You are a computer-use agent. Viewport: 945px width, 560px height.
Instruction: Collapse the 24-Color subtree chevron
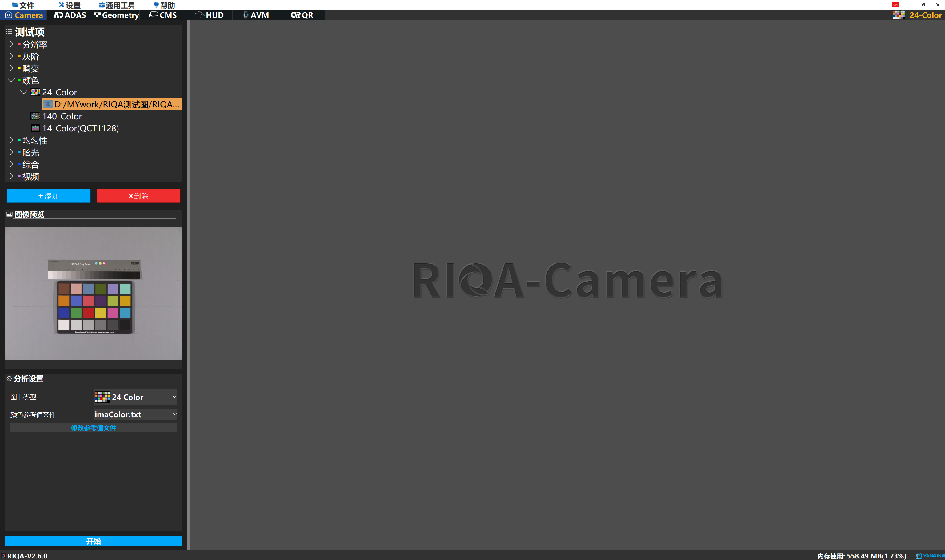pyautogui.click(x=23, y=92)
